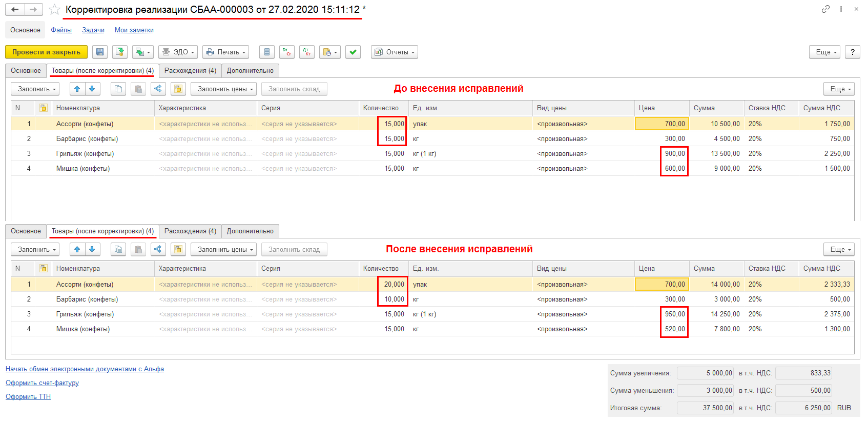Expand the document-with-clock icon dropdown
868x421 pixels.
(330, 52)
